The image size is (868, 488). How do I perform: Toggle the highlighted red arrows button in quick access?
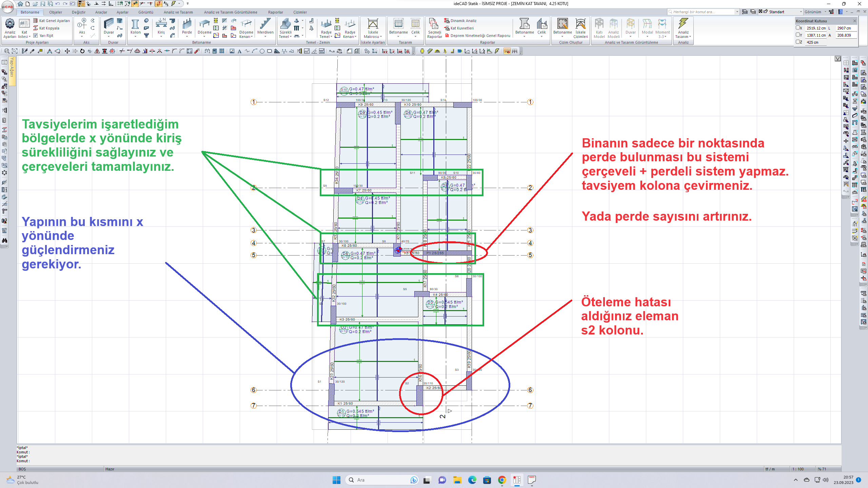(x=159, y=4)
